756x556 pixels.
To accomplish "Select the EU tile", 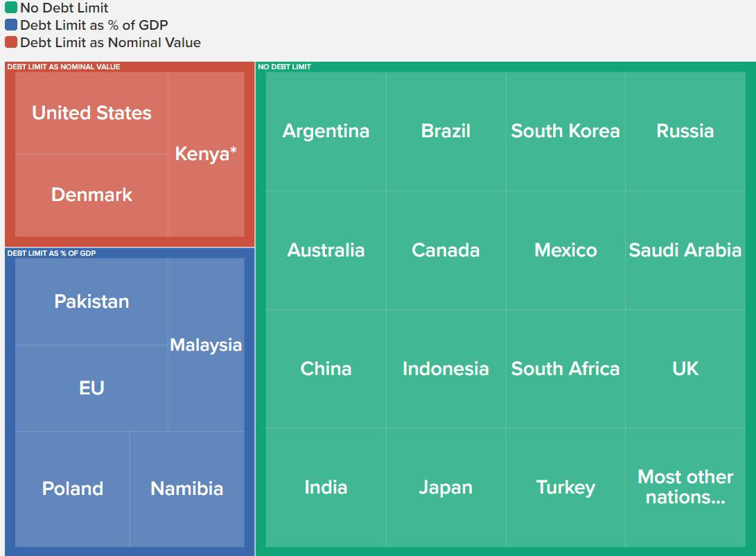I will (x=91, y=388).
